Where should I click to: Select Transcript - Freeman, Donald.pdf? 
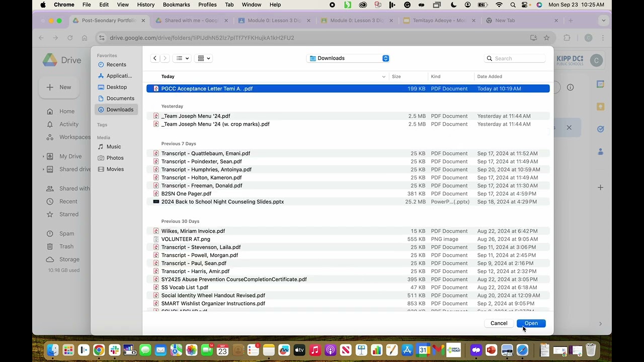pos(348,186)
